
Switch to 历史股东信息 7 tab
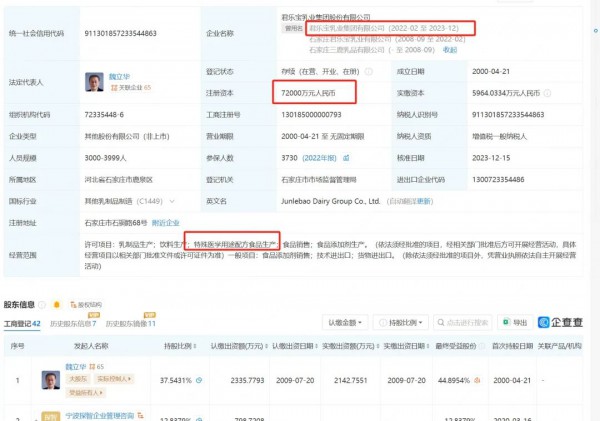[73, 324]
